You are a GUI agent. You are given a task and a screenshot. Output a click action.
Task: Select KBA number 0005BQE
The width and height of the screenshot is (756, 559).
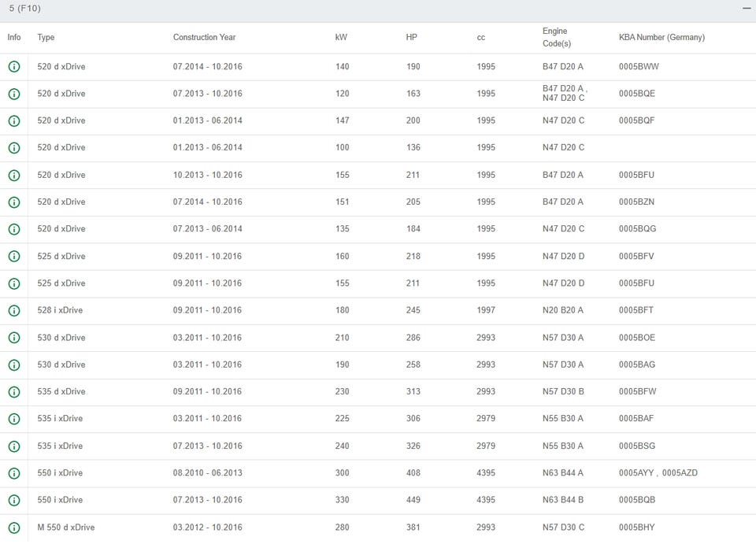(637, 94)
